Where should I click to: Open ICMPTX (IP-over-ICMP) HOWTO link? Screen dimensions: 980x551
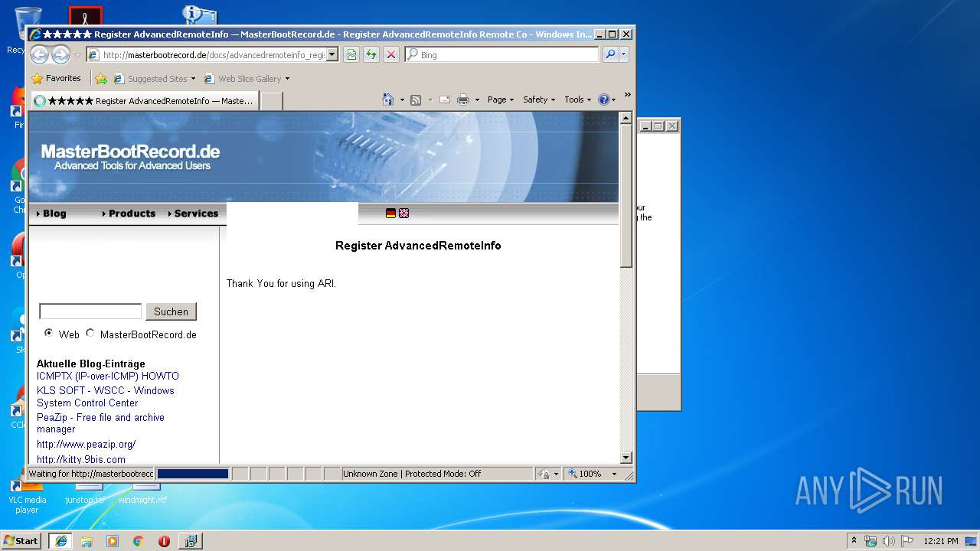click(x=108, y=377)
